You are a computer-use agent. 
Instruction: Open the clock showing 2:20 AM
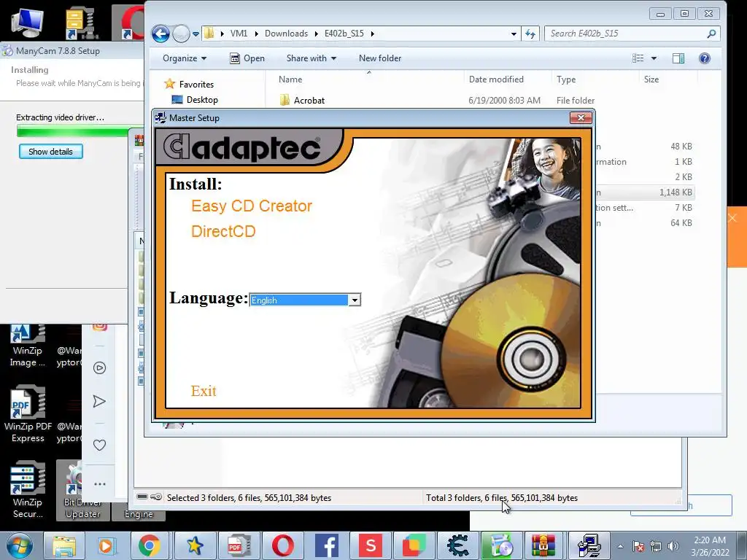(x=710, y=546)
